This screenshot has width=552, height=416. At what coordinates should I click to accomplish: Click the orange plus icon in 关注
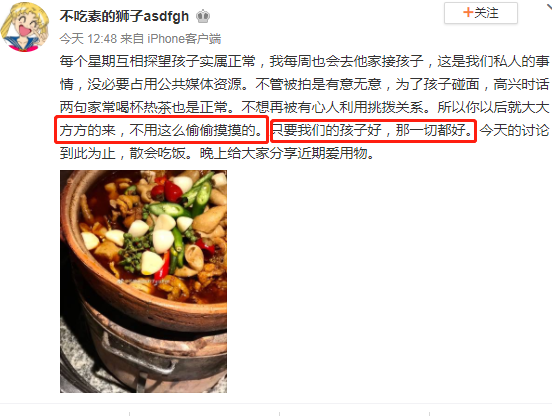click(x=468, y=13)
